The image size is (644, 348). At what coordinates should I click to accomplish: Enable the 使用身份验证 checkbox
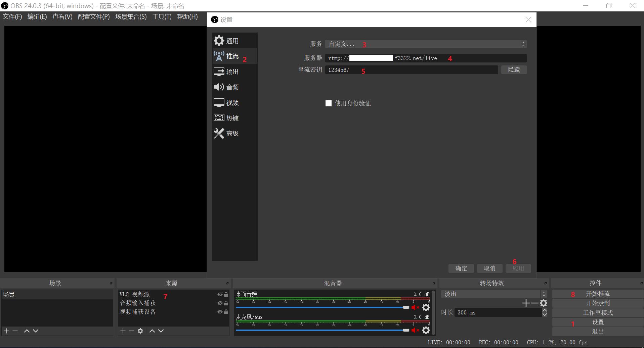(x=329, y=103)
